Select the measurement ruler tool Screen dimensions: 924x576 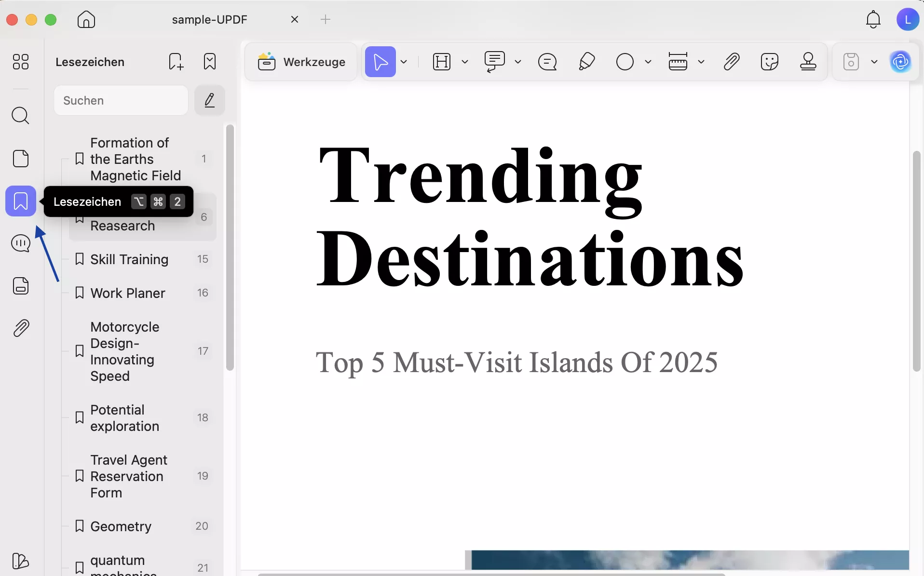(678, 62)
